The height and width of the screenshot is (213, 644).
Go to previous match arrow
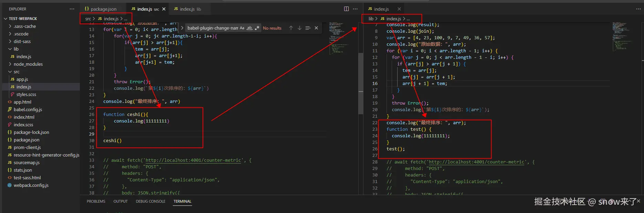pos(291,28)
